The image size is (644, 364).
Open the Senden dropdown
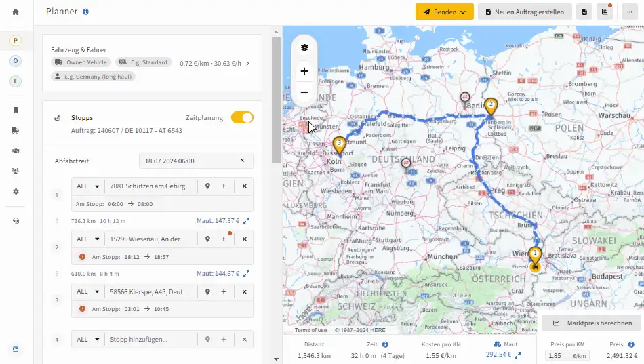tap(445, 12)
